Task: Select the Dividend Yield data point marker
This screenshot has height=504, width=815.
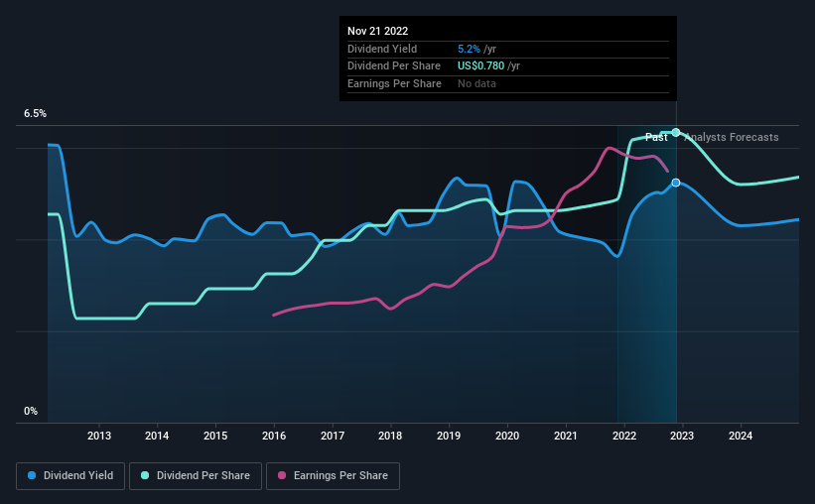Action: [x=676, y=183]
